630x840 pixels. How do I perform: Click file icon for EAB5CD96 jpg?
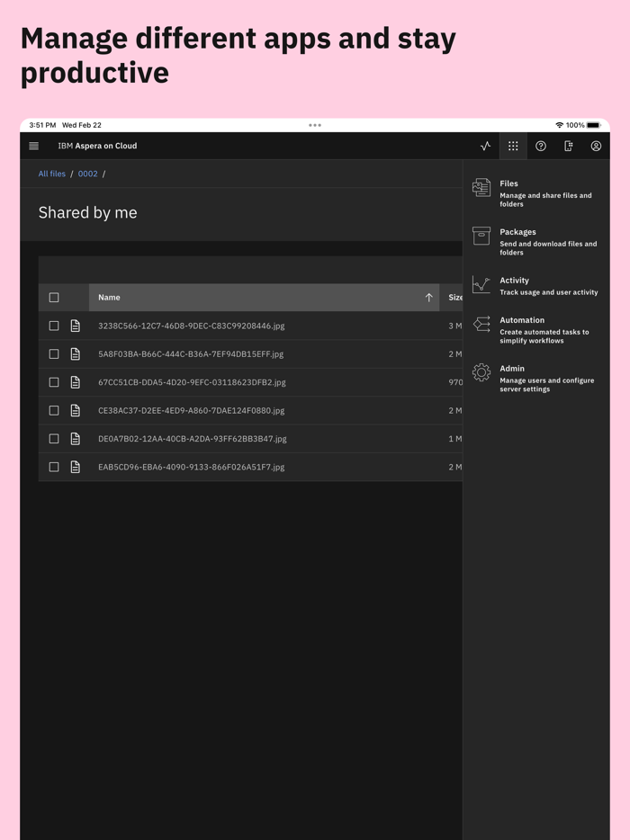point(75,467)
